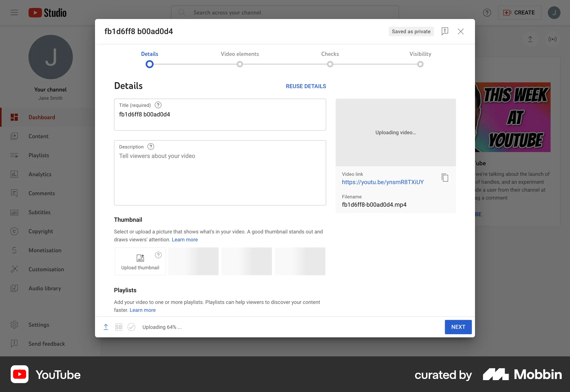This screenshot has height=392, width=570.
Task: Open Copyright in the sidebar
Action: pyautogui.click(x=15, y=231)
